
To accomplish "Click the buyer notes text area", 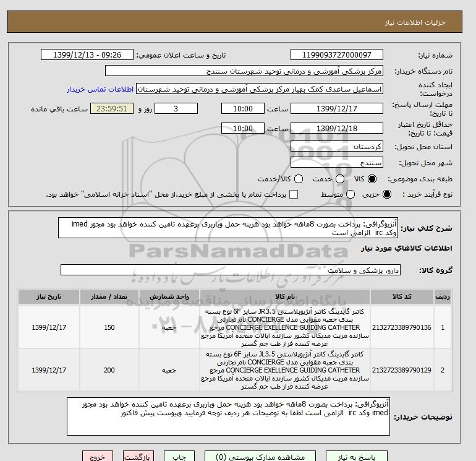I will [228, 416].
